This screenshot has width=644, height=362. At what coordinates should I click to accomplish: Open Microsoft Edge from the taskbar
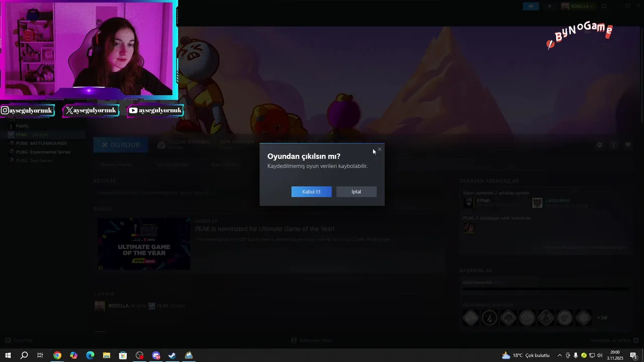[90, 355]
